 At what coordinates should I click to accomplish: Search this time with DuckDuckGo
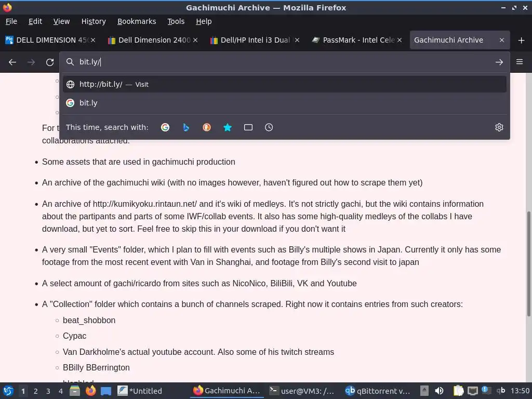[x=207, y=127]
